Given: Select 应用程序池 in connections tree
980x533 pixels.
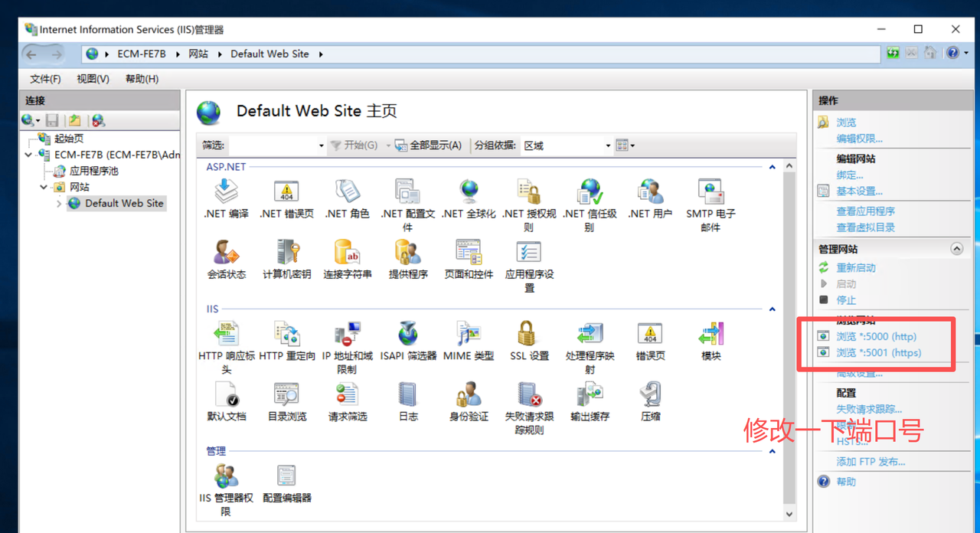Looking at the screenshot, I should click(94, 171).
